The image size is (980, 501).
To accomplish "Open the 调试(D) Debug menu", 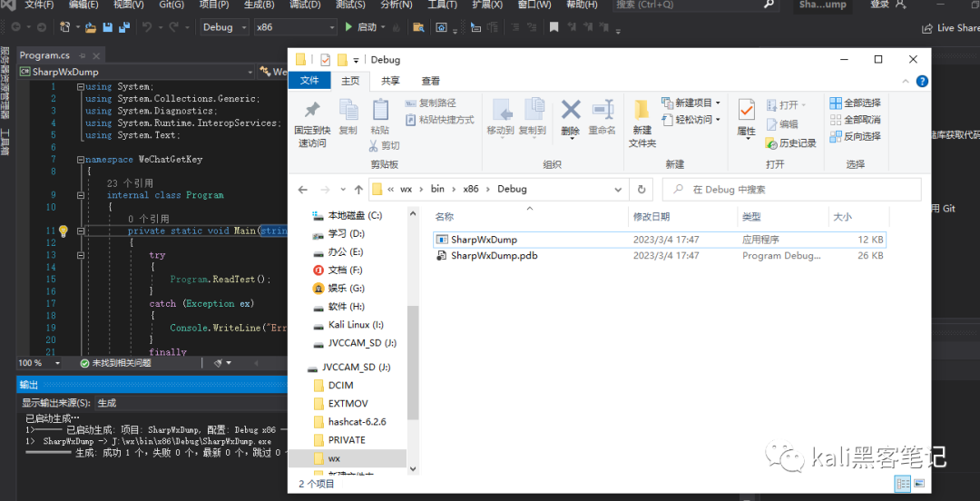I will coord(305,5).
